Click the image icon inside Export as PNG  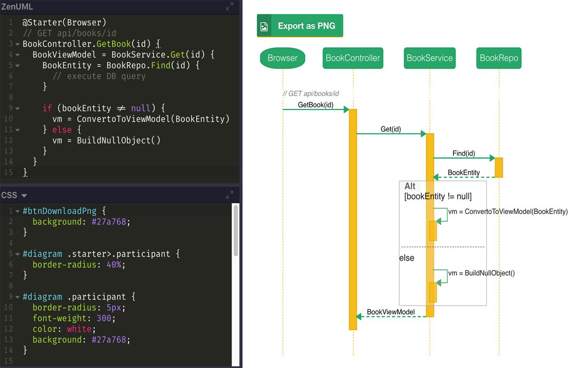click(264, 26)
